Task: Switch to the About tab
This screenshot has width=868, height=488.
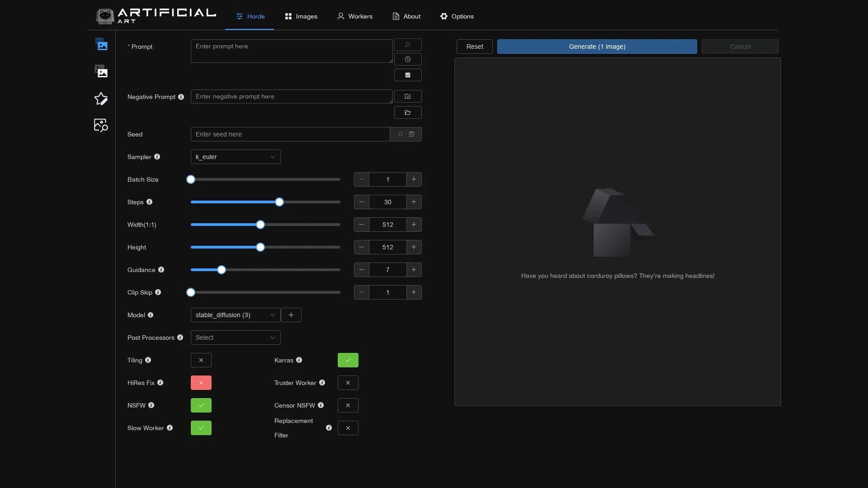Action: click(x=406, y=16)
